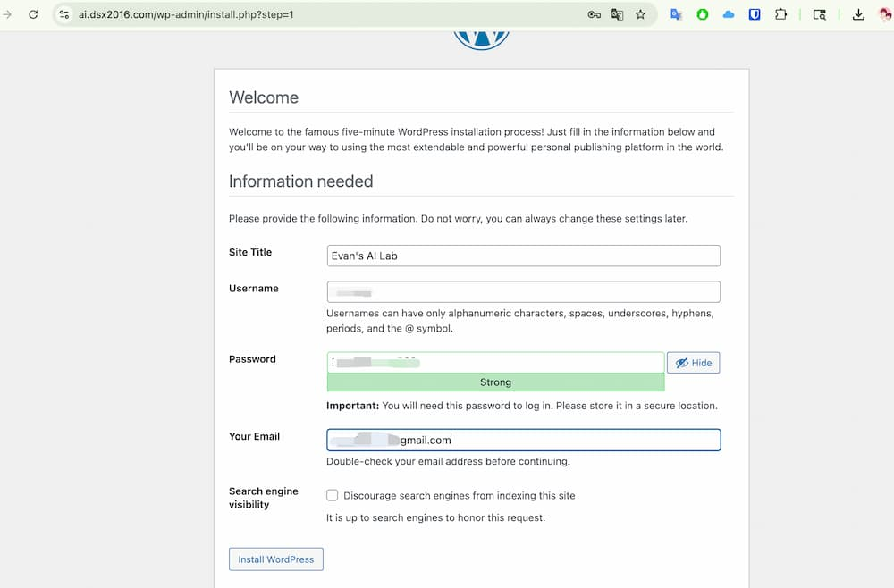This screenshot has width=894, height=588.
Task: Click the WordPress logo at page top
Action: pyautogui.click(x=481, y=40)
